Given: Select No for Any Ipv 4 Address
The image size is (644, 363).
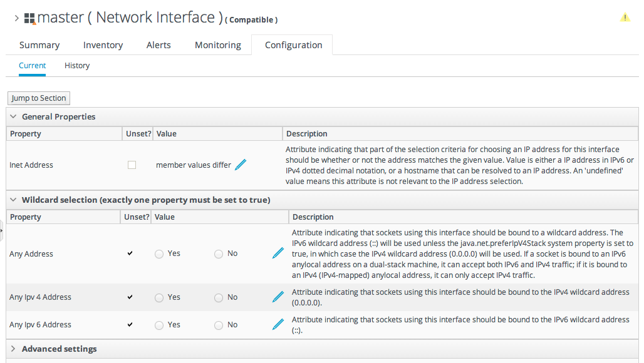Looking at the screenshot, I should click(219, 298).
